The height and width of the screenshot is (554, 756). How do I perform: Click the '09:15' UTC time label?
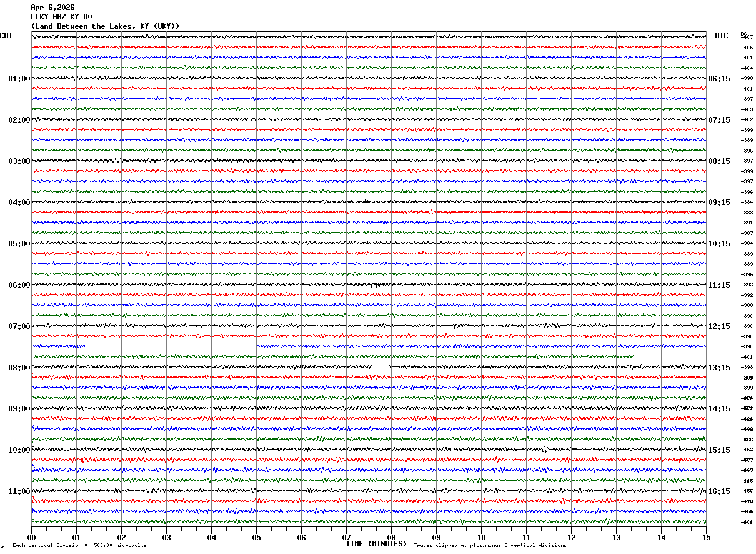tap(719, 203)
